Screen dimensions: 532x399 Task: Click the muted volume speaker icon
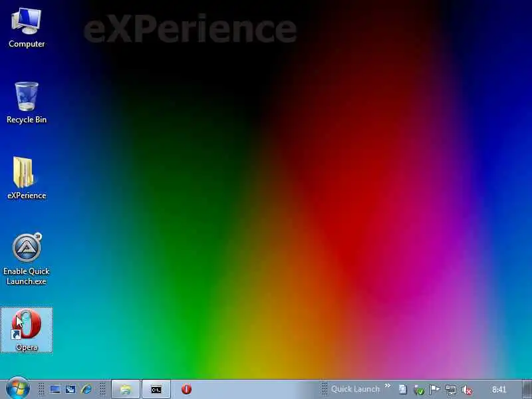467,390
